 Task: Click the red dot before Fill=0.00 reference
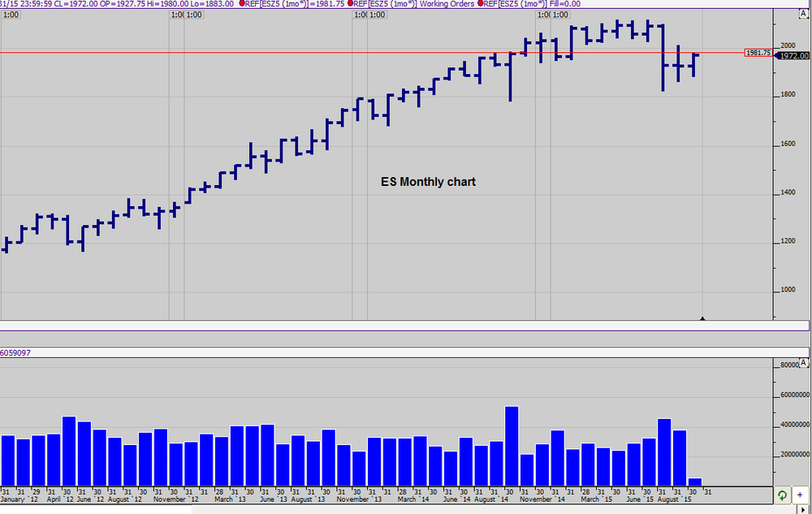[481, 3]
